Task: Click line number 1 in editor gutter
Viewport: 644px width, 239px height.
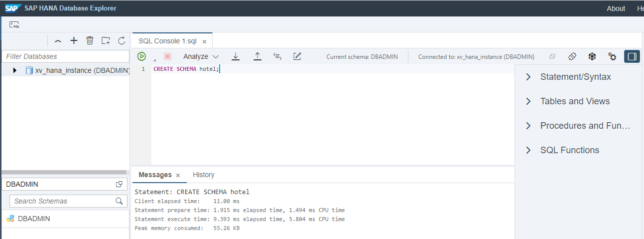Action: (143, 69)
